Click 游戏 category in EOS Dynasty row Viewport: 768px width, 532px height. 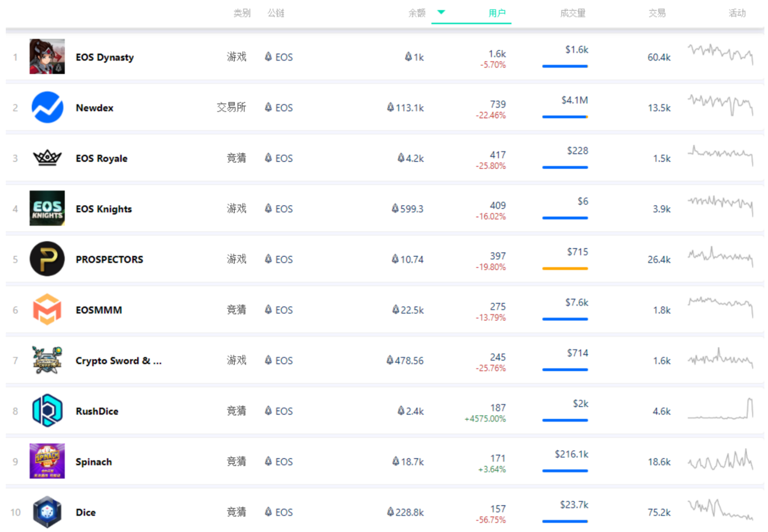point(237,57)
